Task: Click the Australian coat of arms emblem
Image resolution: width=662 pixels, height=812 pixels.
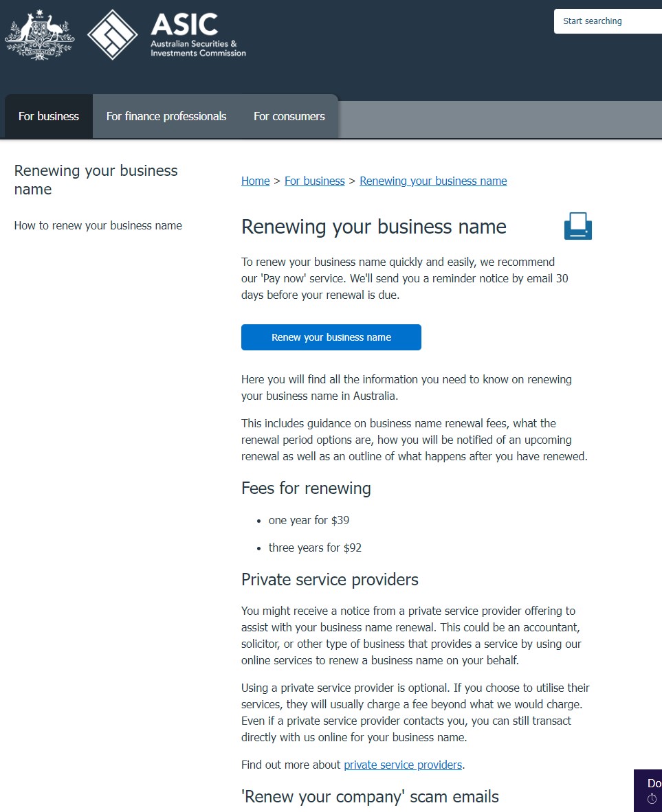Action: pos(39,34)
